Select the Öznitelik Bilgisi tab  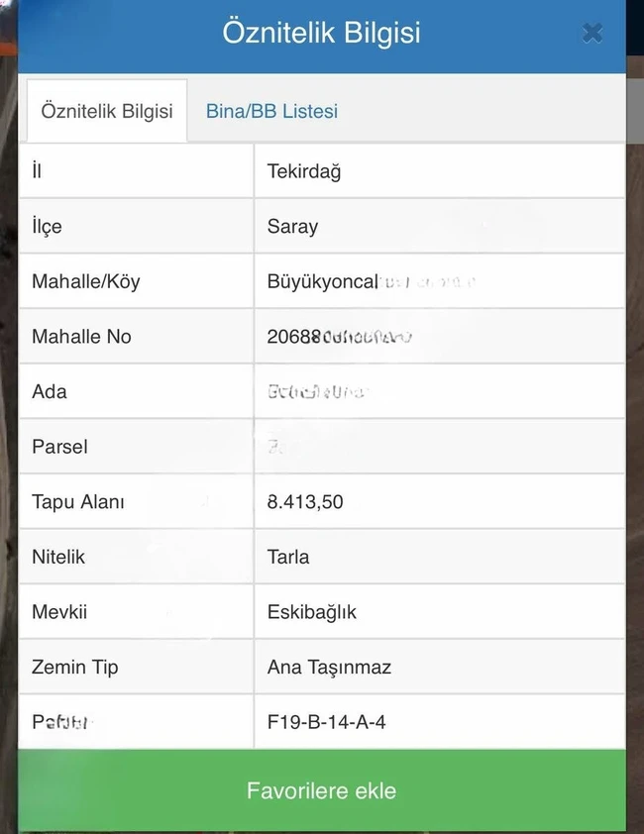pos(107,111)
